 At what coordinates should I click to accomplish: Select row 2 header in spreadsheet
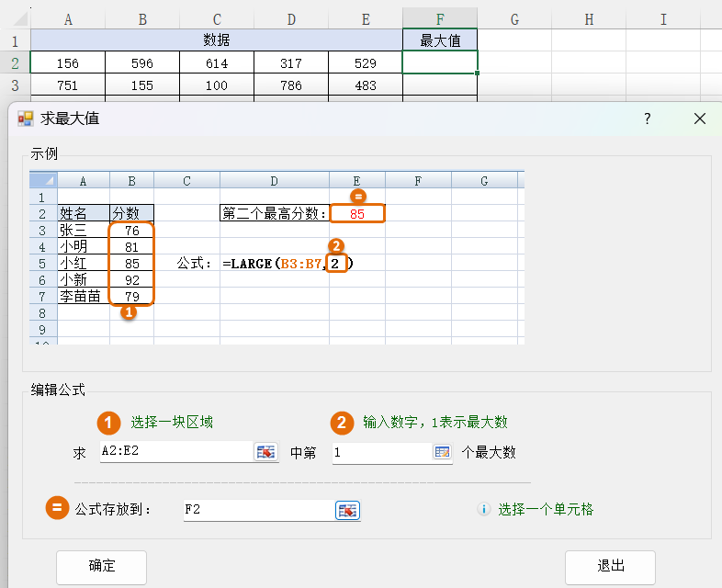[x=15, y=62]
